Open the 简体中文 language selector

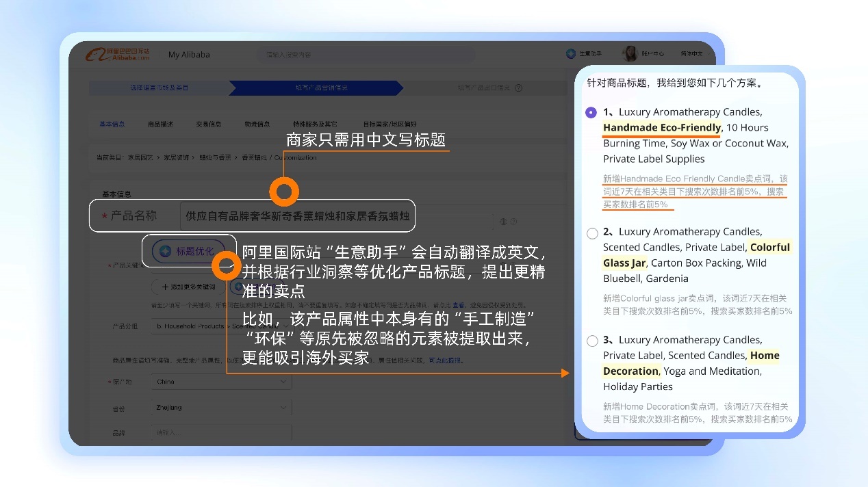coord(691,54)
